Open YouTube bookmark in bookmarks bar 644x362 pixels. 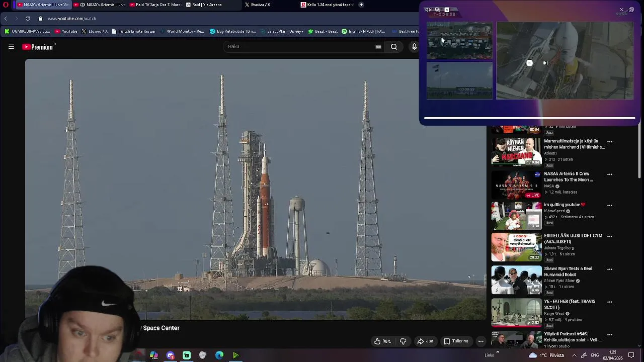coord(66,31)
